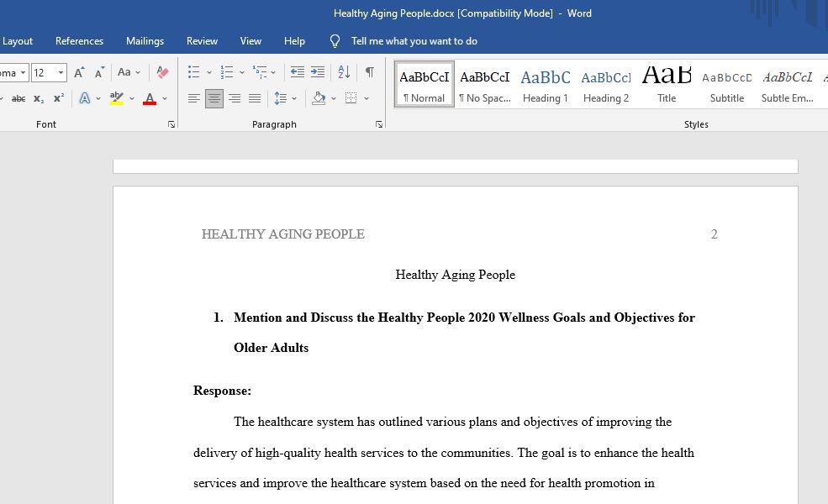Click the Bullets list icon
The image size is (828, 504).
click(x=194, y=72)
